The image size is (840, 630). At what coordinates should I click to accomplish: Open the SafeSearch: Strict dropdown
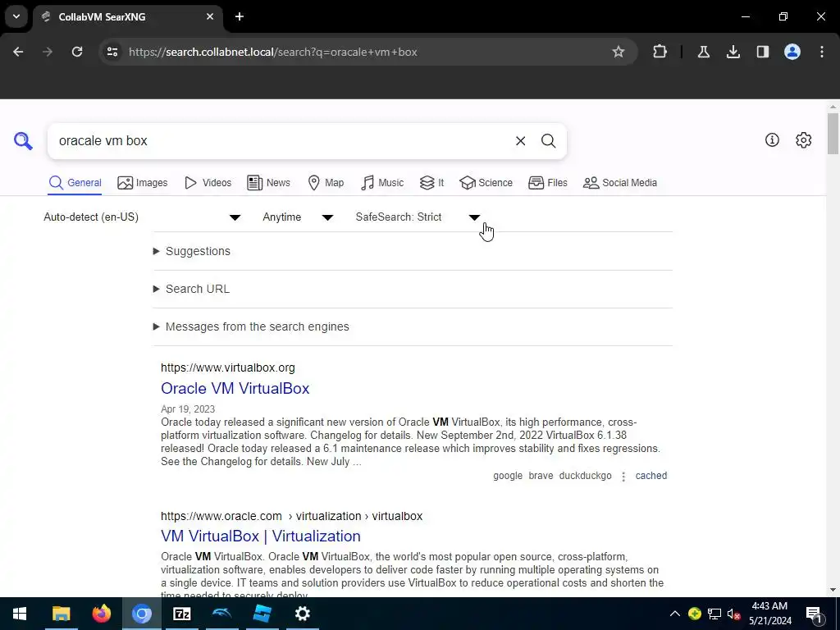(x=418, y=217)
